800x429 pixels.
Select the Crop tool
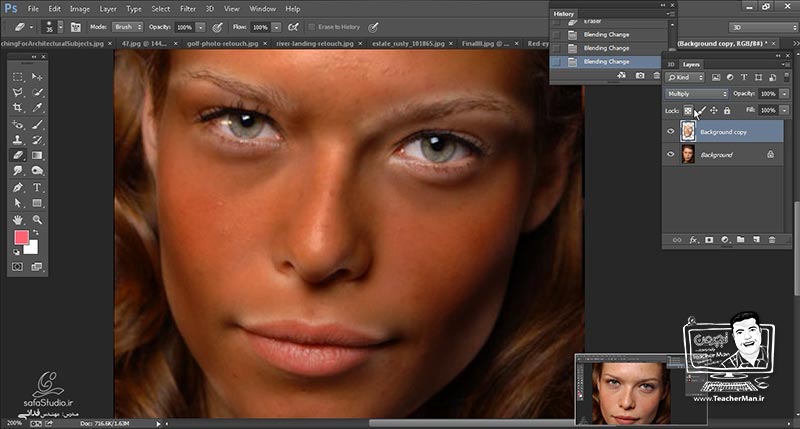tap(18, 108)
